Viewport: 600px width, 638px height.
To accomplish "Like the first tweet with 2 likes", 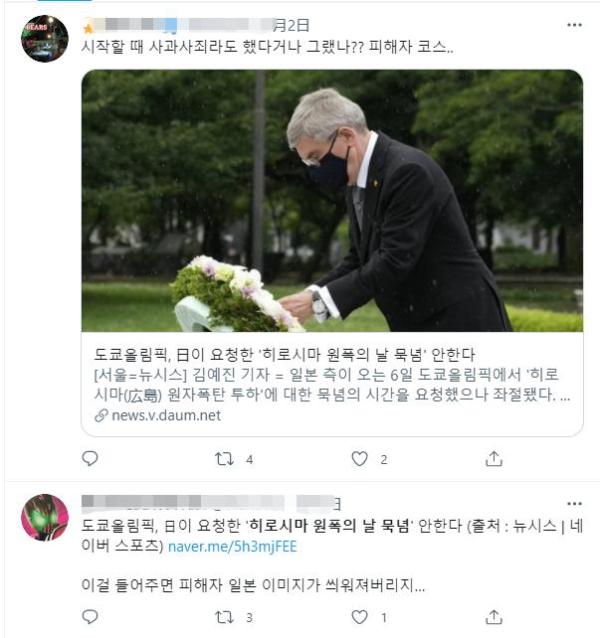I will 360,459.
